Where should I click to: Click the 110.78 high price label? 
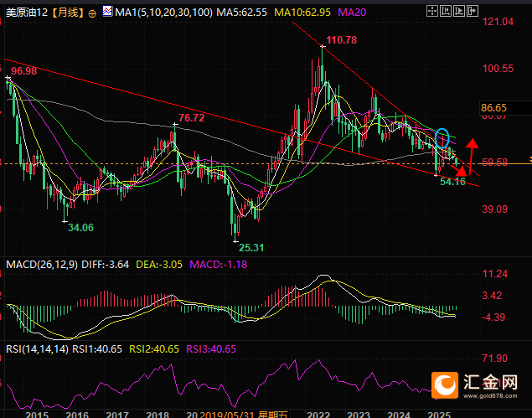pos(342,40)
